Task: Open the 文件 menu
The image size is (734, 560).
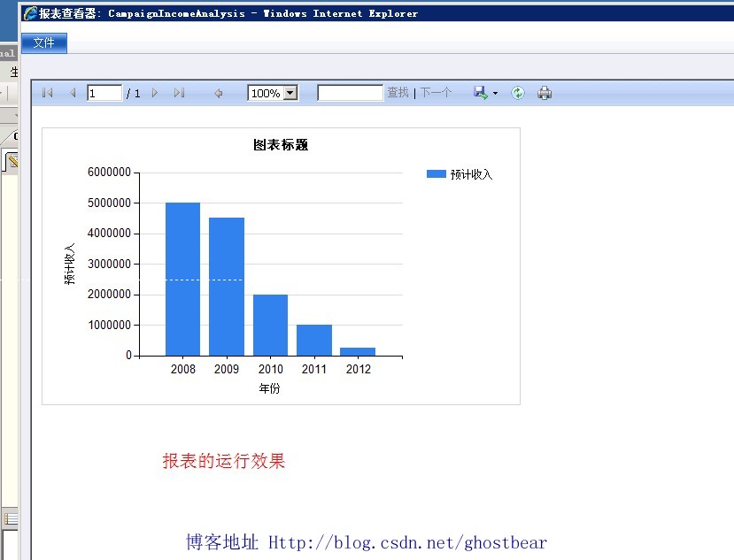Action: (x=44, y=43)
